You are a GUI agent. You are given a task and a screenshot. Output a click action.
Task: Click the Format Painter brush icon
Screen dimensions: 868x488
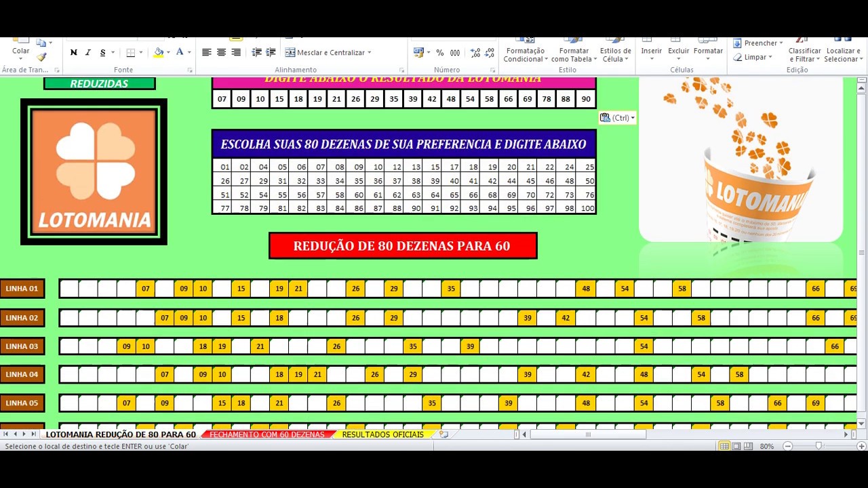41,57
